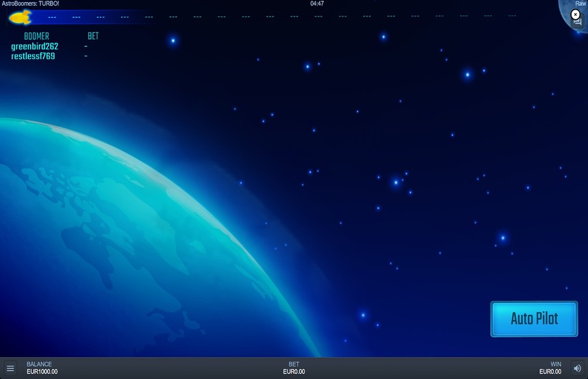Click the BALANCE EUR1000.00 display
The width and height of the screenshot is (588, 379).
pos(42,368)
